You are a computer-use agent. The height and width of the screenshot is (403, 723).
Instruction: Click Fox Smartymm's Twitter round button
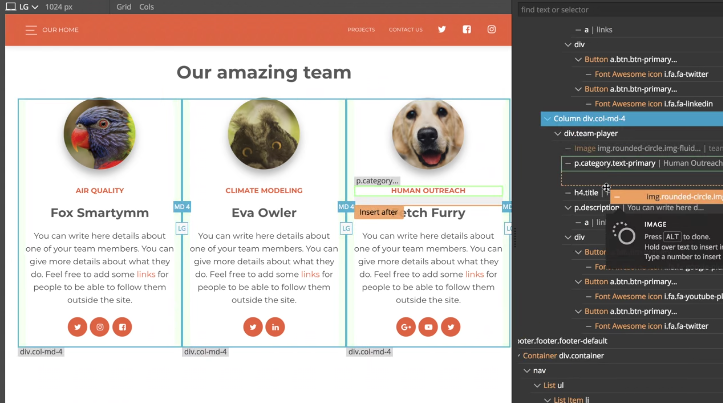77,327
